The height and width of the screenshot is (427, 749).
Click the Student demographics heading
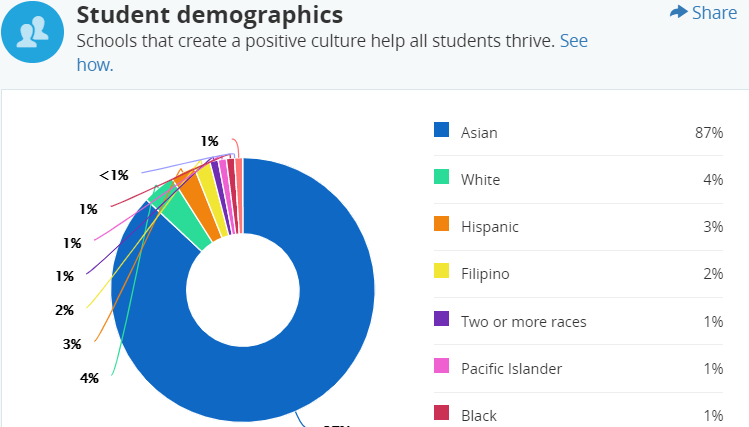pyautogui.click(x=210, y=15)
